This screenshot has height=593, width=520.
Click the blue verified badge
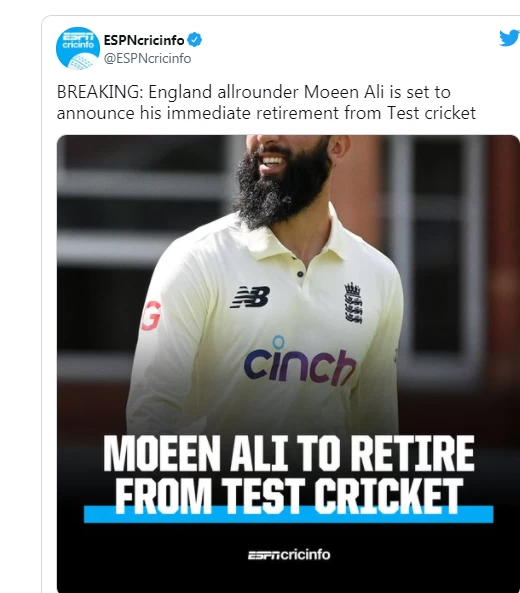click(x=195, y=40)
